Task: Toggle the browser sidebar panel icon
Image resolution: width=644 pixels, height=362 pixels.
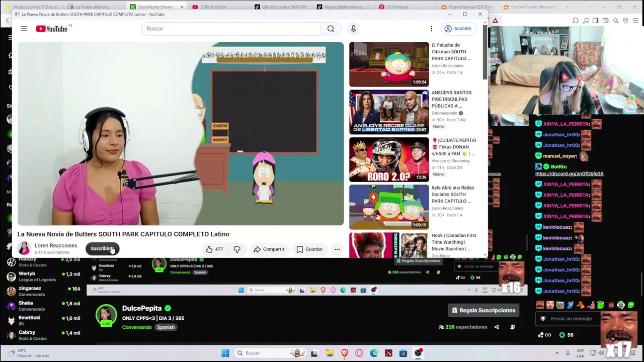Action: coord(595,21)
